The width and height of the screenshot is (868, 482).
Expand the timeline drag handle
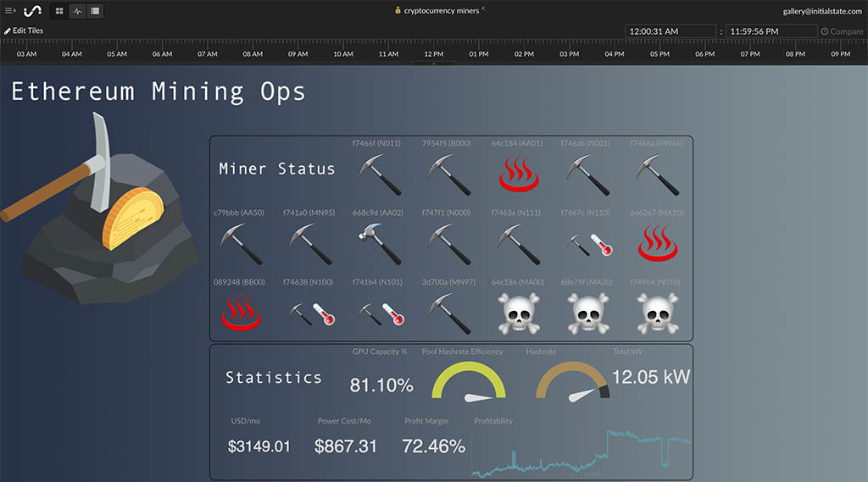[x=434, y=64]
